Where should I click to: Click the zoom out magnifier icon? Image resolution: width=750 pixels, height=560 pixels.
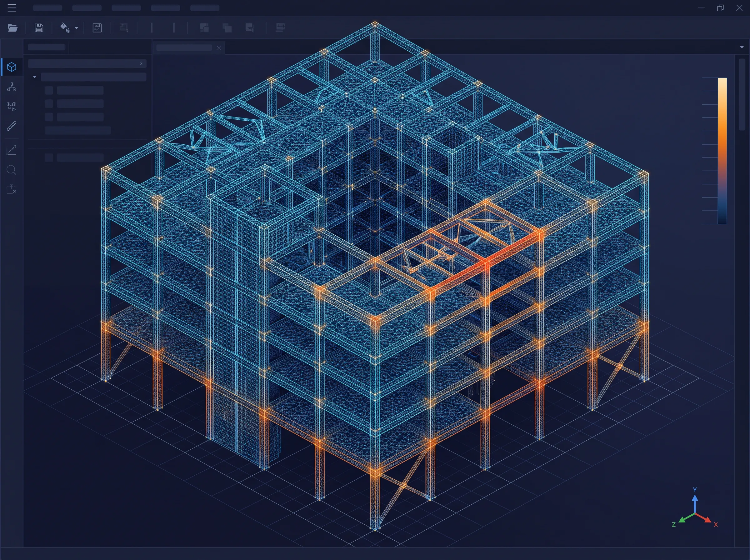coord(12,170)
